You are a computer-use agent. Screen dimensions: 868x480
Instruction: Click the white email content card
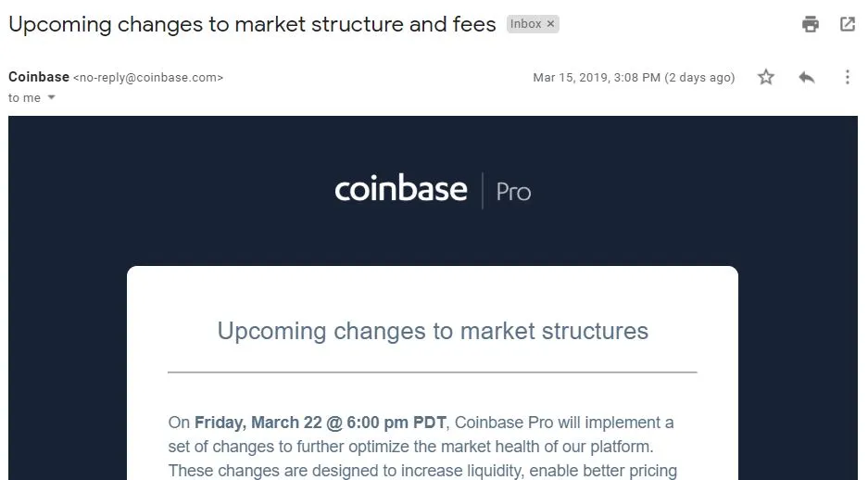(x=433, y=373)
